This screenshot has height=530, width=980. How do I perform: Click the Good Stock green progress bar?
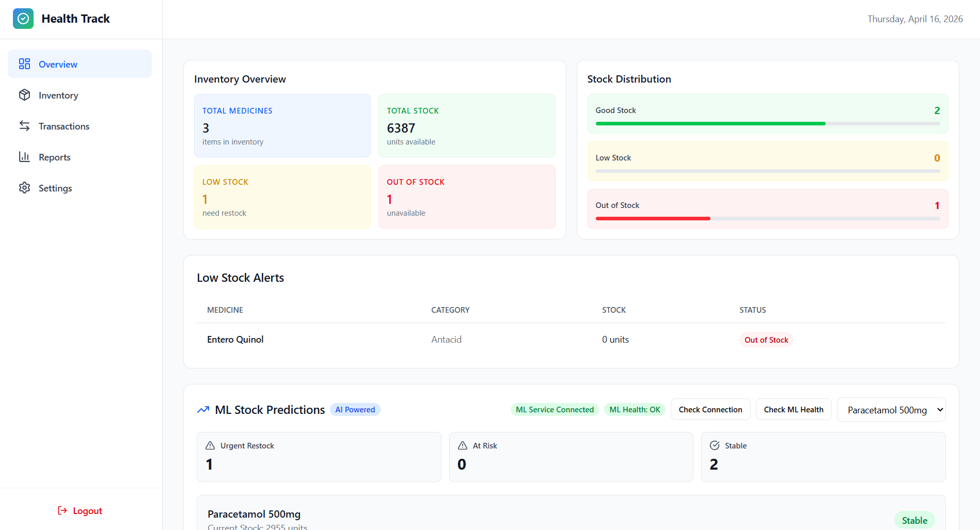click(x=710, y=124)
